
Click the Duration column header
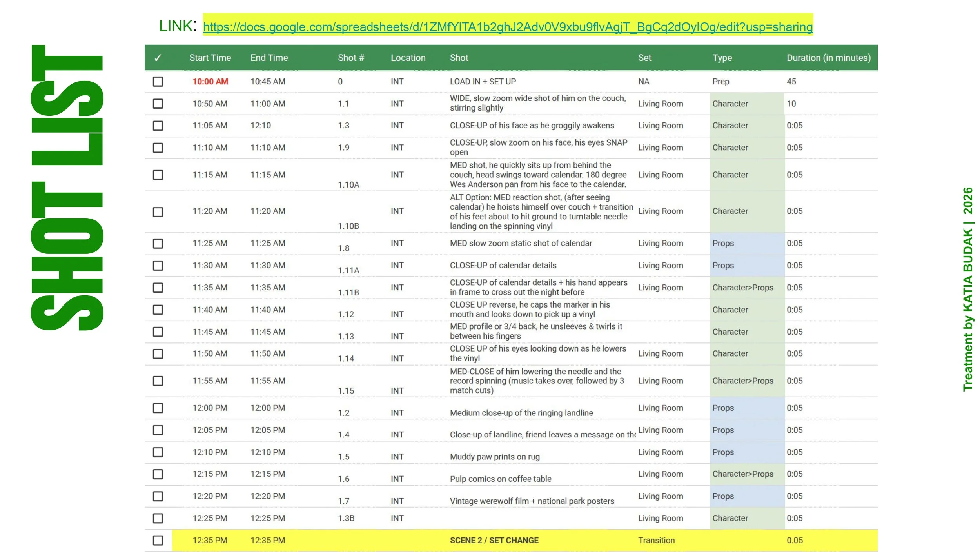(828, 58)
